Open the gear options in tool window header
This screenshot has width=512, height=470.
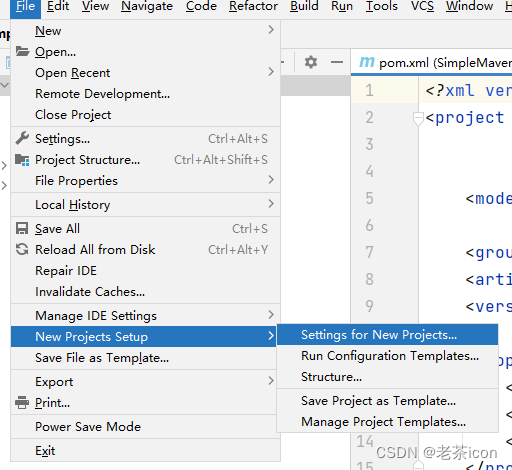[x=311, y=62]
